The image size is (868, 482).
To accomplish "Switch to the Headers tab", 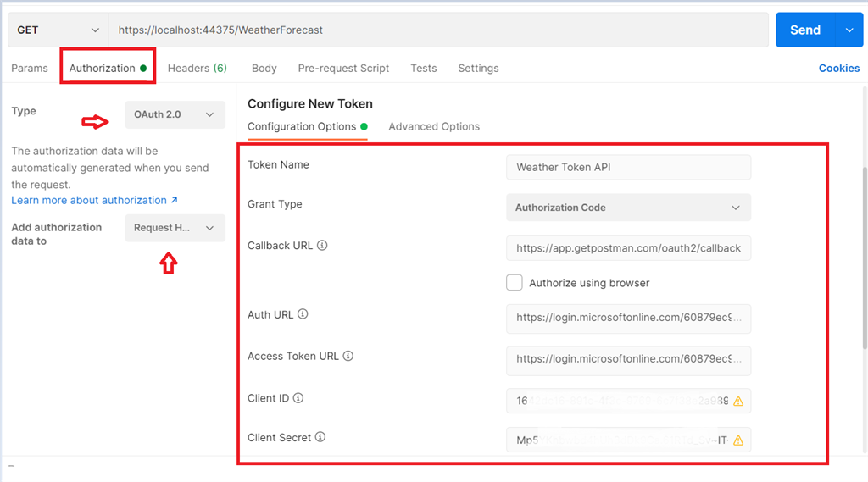I will pyautogui.click(x=197, y=68).
